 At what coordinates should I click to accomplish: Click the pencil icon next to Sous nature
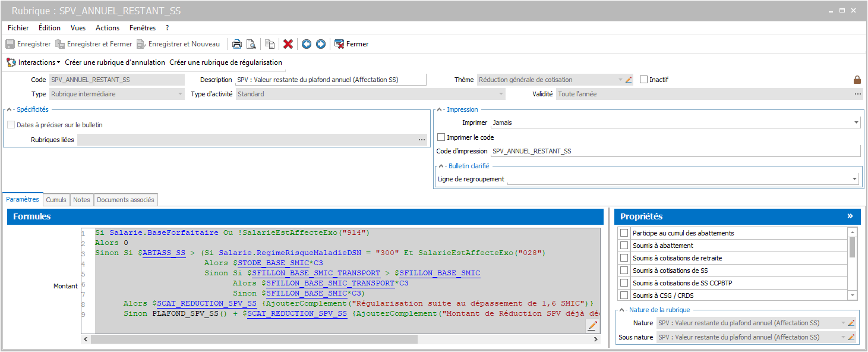coord(851,337)
